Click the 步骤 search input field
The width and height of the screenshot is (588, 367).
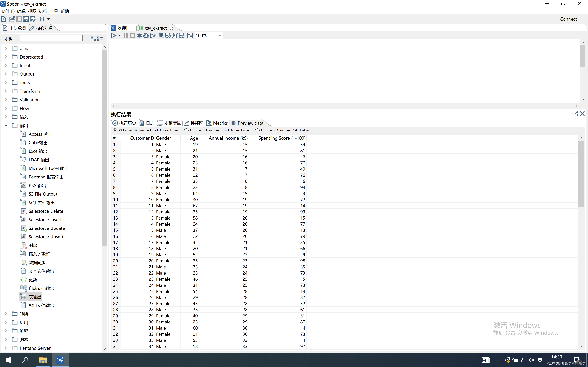(x=51, y=38)
